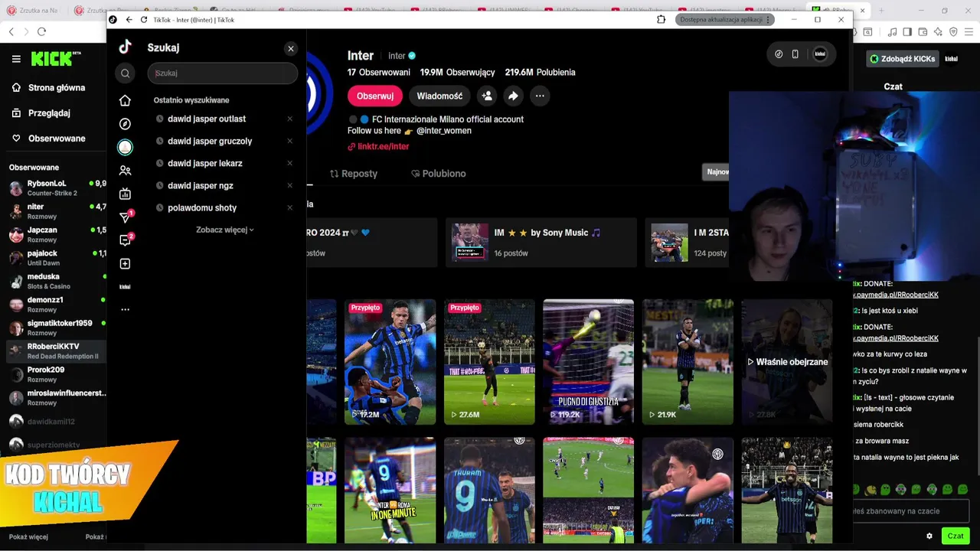Open TikTok sidebar more options ellipsis
Screen dimensions: 980x551
(x=125, y=310)
